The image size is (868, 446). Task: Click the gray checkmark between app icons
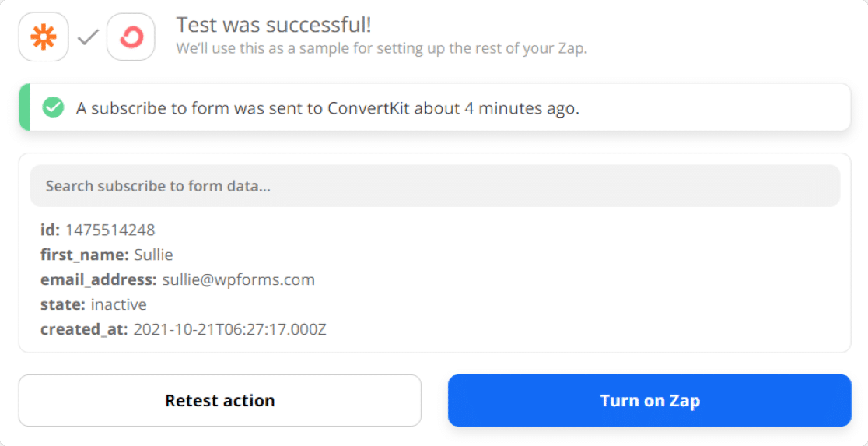87,37
